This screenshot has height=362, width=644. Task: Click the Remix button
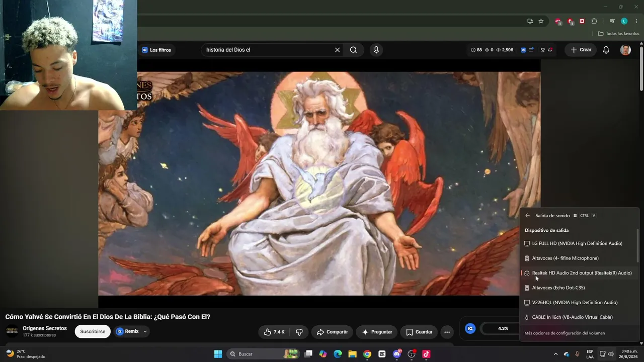127,331
